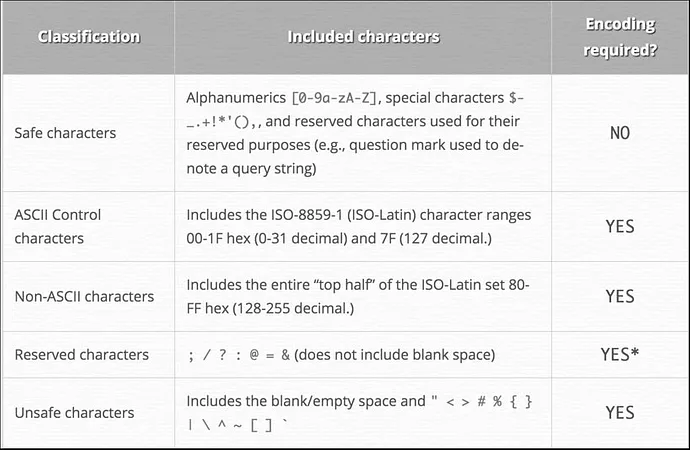Click YES in the Unsafe characters row

click(620, 412)
